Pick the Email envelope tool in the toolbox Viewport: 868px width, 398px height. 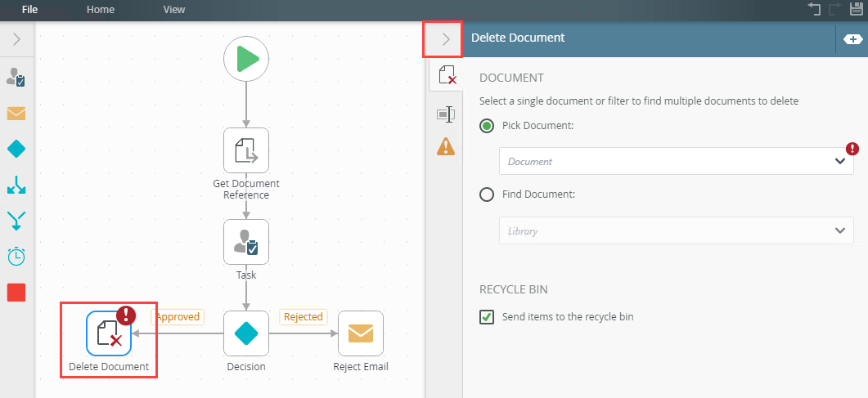[x=16, y=113]
